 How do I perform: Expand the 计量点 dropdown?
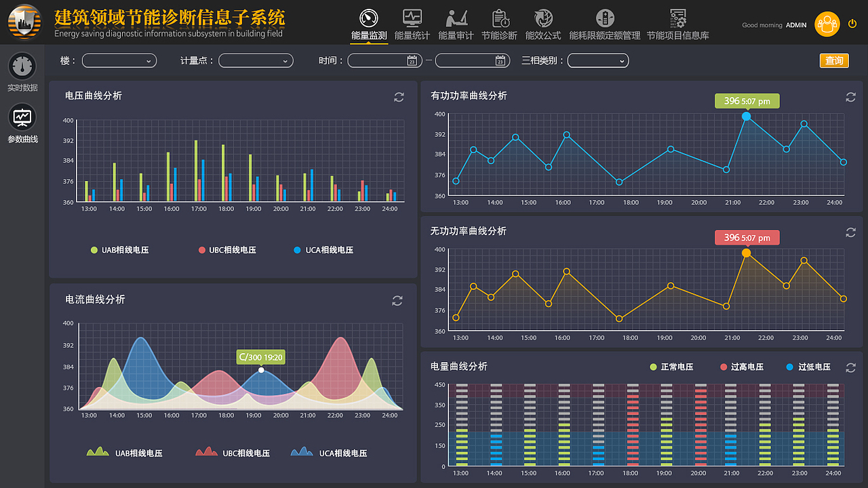point(256,61)
